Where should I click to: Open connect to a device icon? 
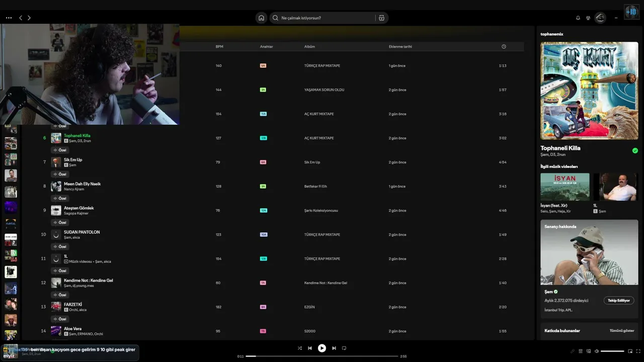589,351
